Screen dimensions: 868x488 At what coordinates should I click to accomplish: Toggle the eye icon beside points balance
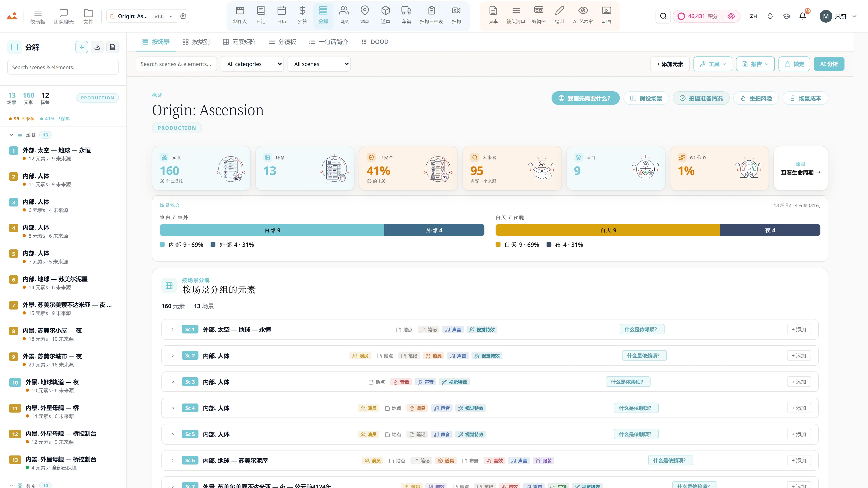pyautogui.click(x=731, y=16)
